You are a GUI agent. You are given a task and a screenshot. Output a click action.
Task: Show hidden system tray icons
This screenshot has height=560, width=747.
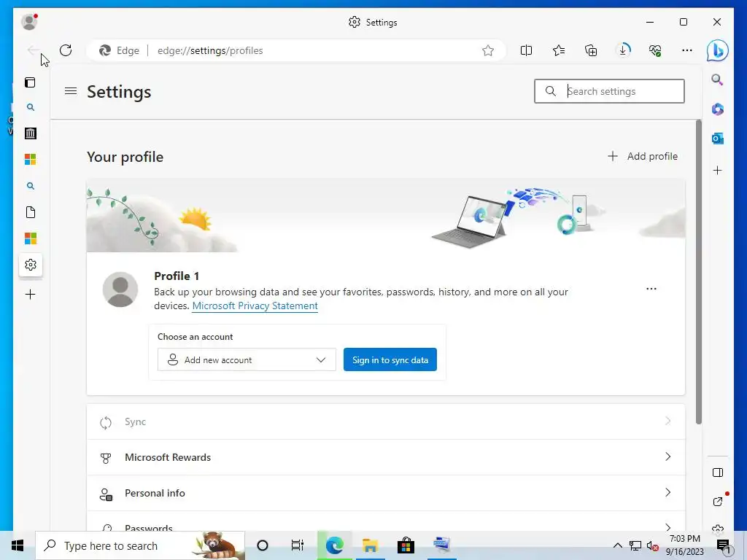[617, 545]
